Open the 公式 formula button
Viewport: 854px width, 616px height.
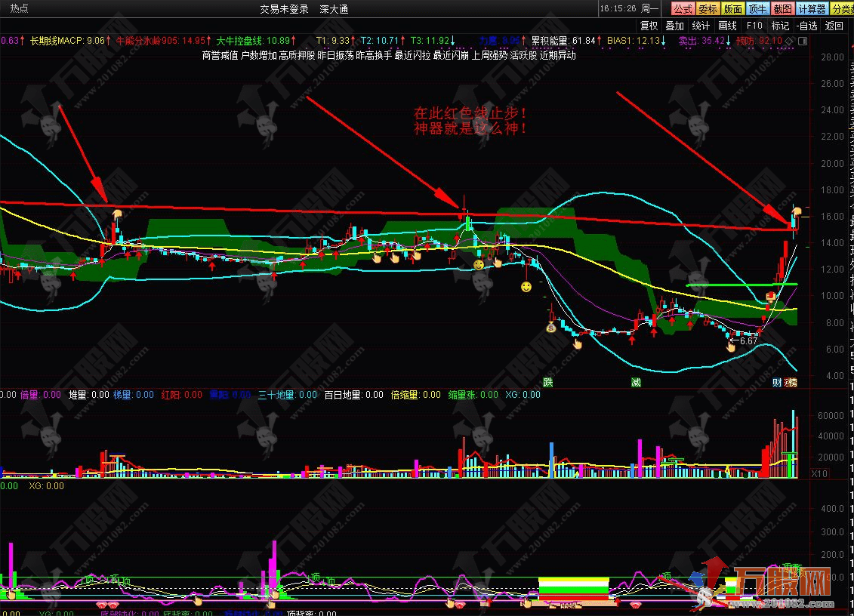[683, 8]
